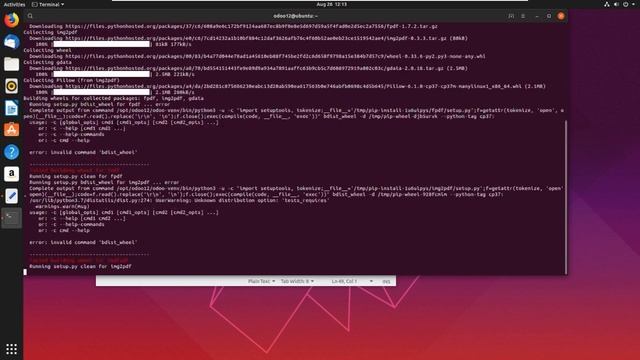Close the terminal with orange button
Screen dimensions: 640x360
click(561, 16)
